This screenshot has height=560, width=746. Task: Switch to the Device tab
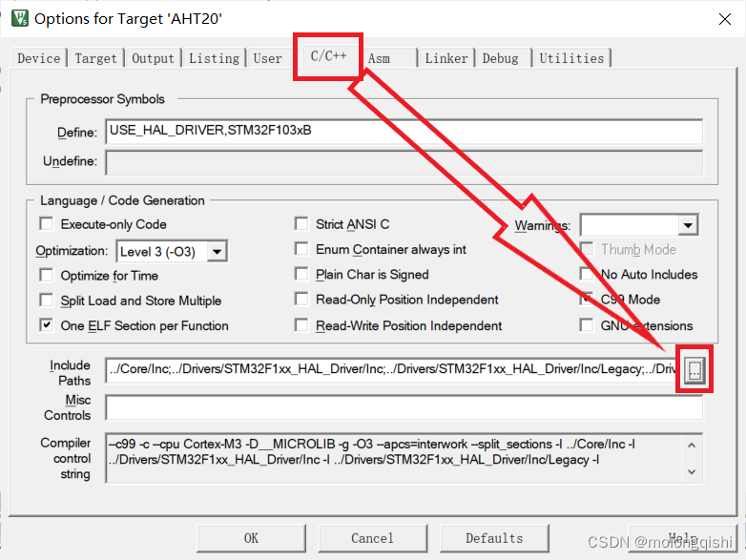pos(38,58)
